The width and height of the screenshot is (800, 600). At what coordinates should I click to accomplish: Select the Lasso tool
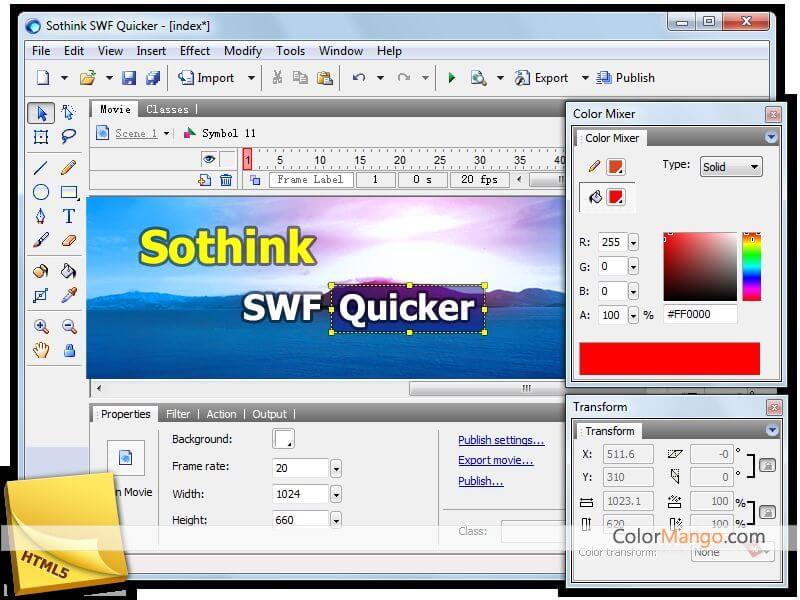(x=68, y=136)
